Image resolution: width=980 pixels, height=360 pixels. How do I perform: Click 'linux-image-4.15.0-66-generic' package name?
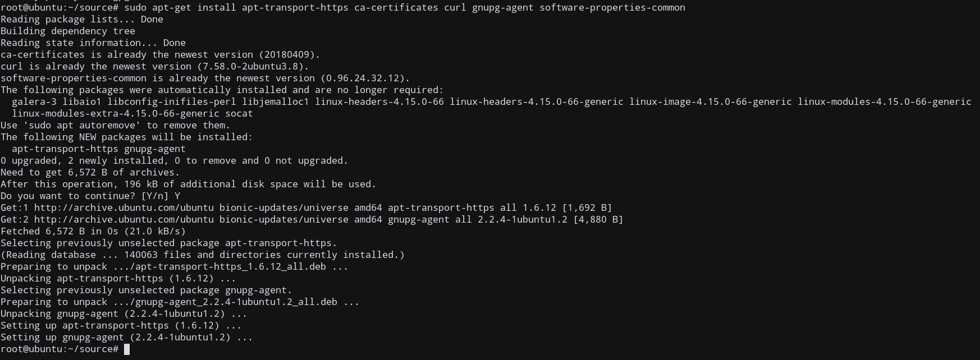711,101
